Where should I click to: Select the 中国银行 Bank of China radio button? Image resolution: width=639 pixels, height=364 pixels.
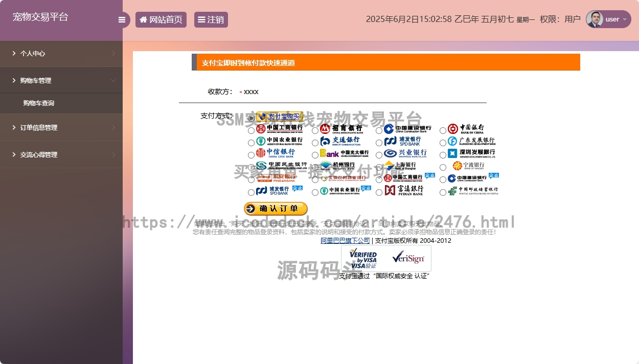point(443,130)
